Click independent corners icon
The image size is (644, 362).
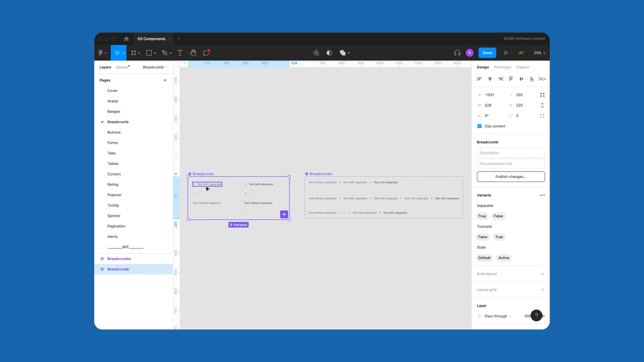[542, 116]
